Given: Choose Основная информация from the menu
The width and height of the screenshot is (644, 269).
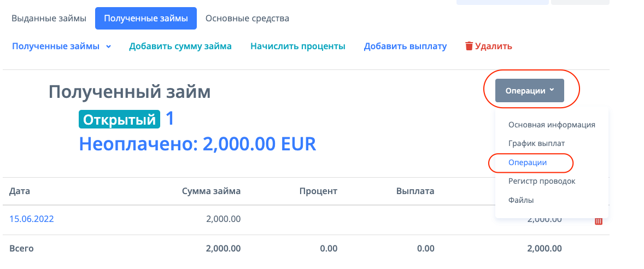Looking at the screenshot, I should click(x=552, y=125).
